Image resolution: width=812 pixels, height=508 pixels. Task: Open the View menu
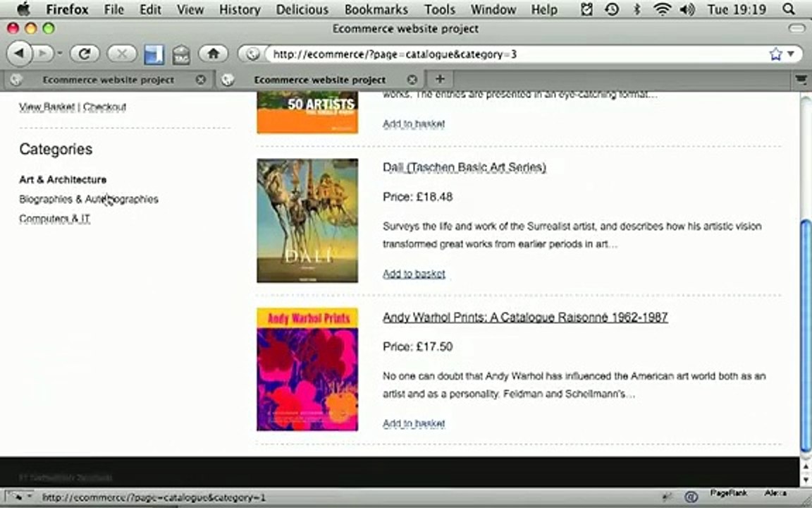click(190, 9)
